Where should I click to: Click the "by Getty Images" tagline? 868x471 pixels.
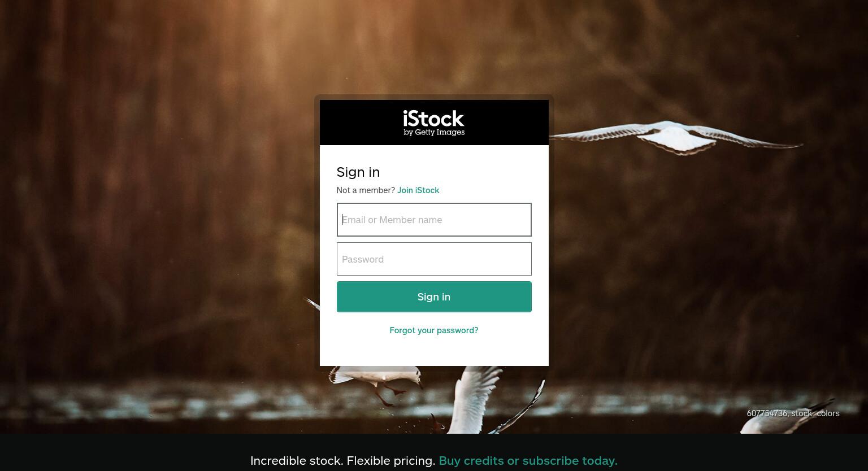(434, 133)
